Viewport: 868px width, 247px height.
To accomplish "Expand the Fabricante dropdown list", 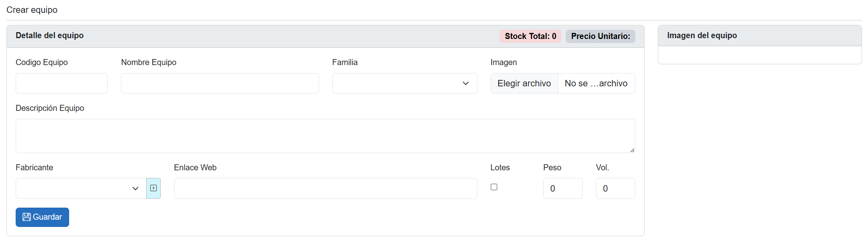I will (81, 188).
